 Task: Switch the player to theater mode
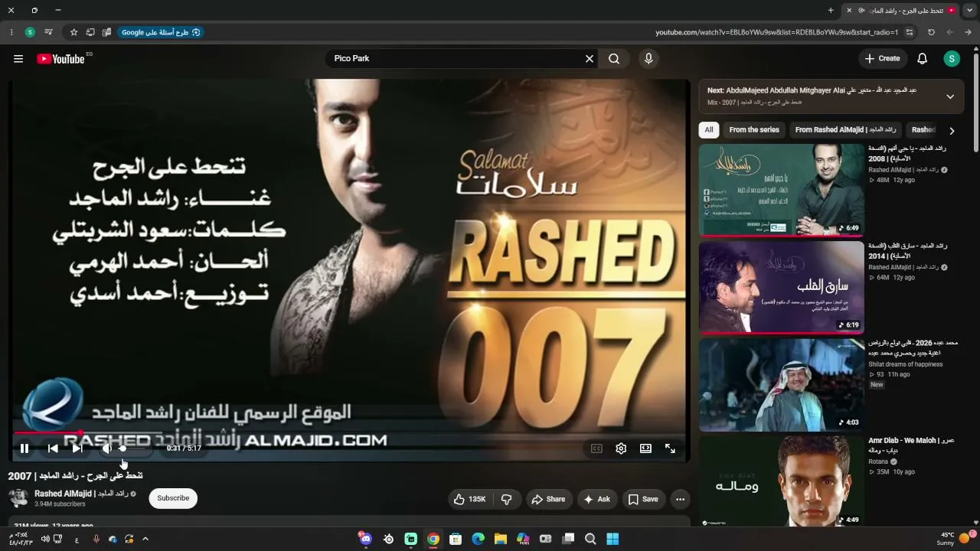pyautogui.click(x=645, y=448)
